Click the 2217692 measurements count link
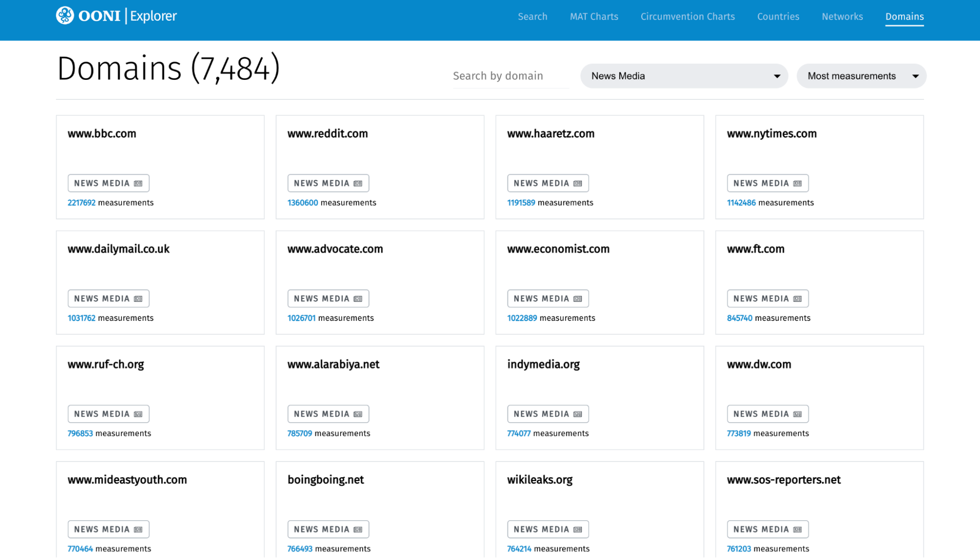 coord(81,203)
